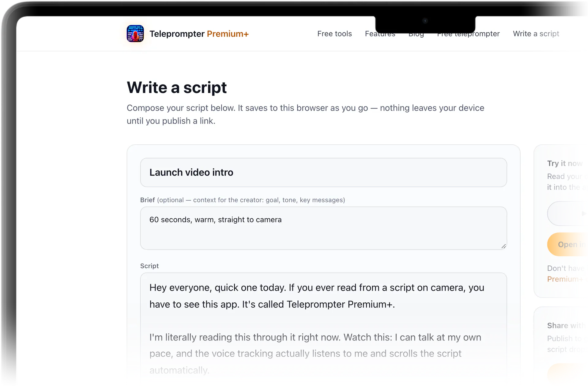Open the Teleprompter Premium+ home link text
The height and width of the screenshot is (386, 588).
coord(199,34)
